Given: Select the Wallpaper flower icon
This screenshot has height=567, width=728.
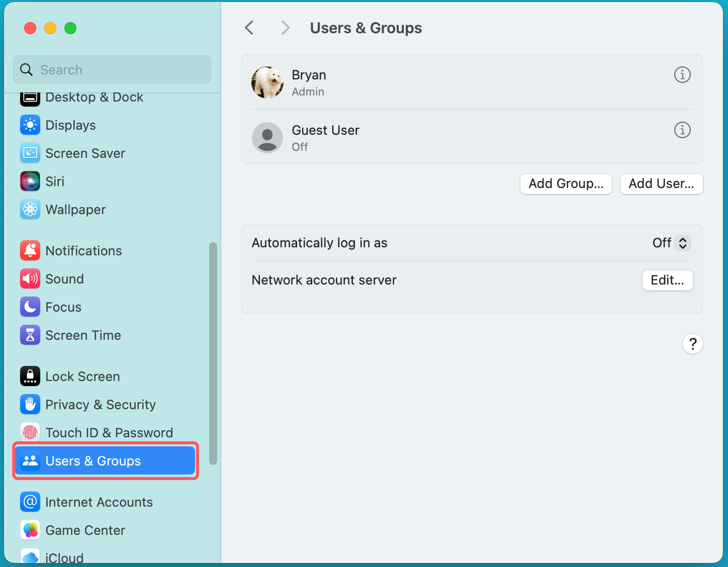Looking at the screenshot, I should click(30, 210).
